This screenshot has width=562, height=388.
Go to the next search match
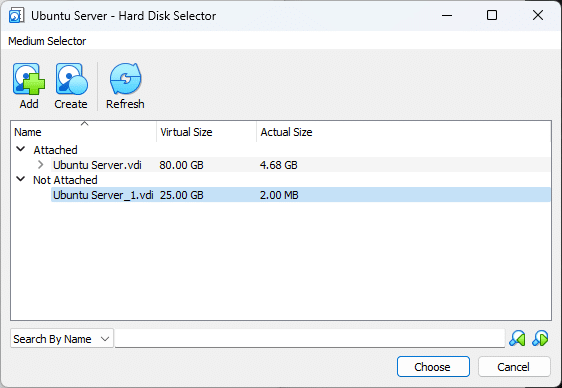(540, 338)
